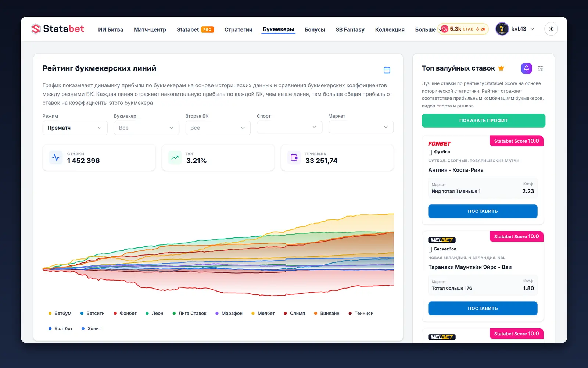Select the Букмекеры nav item
The height and width of the screenshot is (368, 588).
[x=279, y=29]
